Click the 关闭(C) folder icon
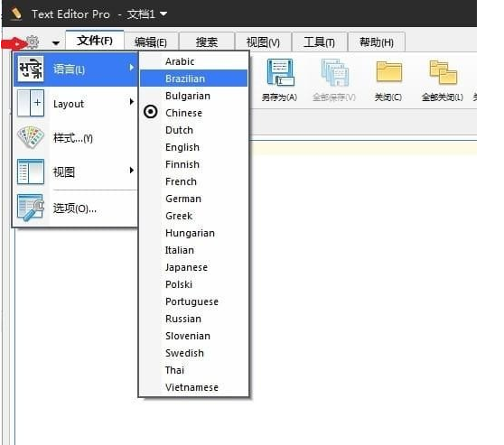This screenshot has width=504, height=445. [x=389, y=72]
